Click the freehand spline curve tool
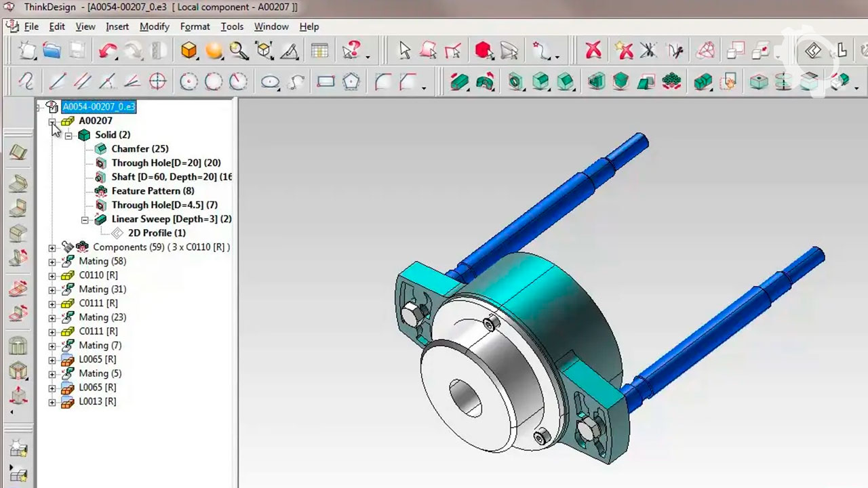 [26, 82]
